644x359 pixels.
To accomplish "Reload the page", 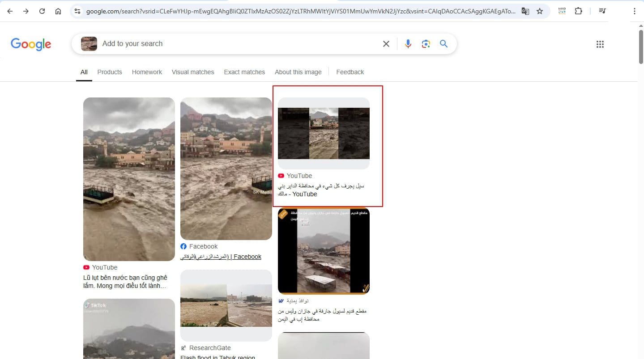I will (42, 11).
